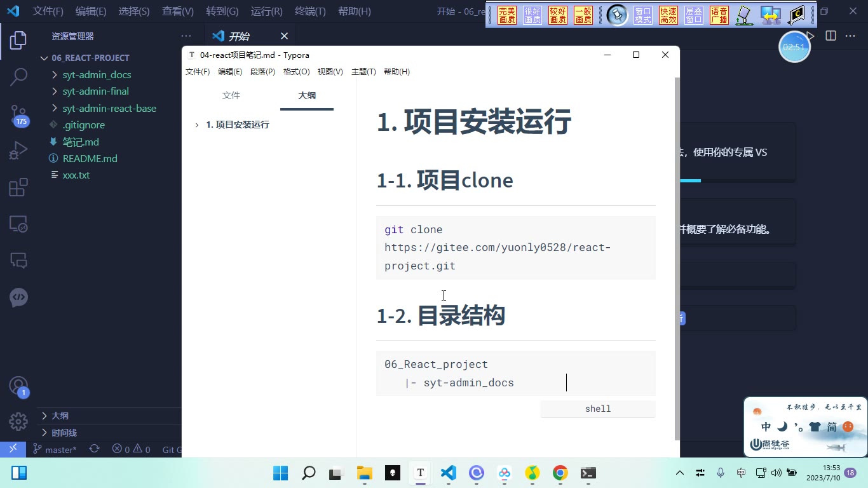Click the 较好画质 quality button
Viewport: 868px width, 488px height.
tap(558, 15)
